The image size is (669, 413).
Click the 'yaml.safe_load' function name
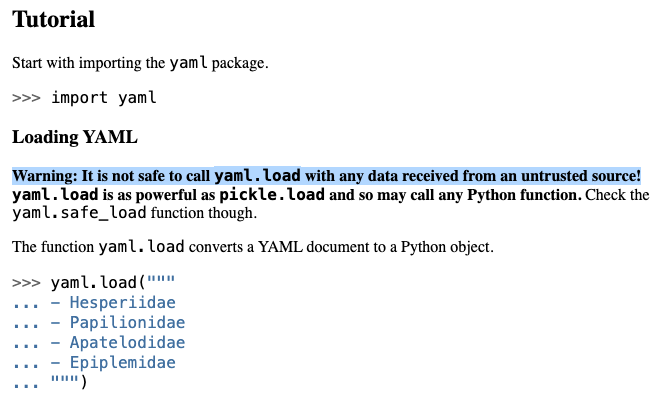[x=79, y=213]
